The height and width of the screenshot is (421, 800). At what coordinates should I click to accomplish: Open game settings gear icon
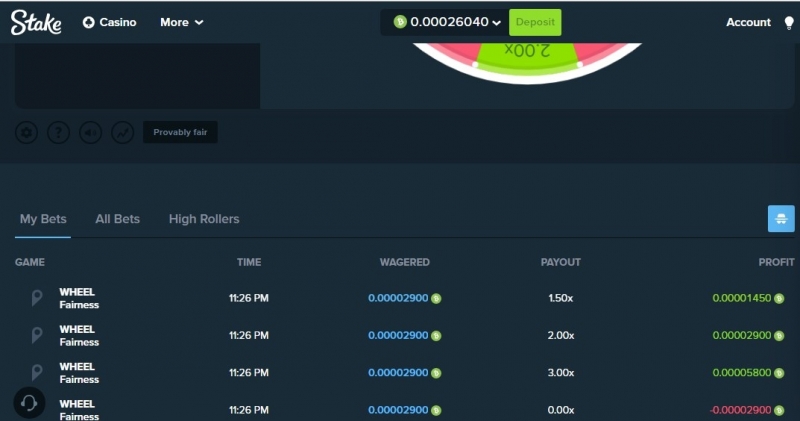pyautogui.click(x=27, y=133)
